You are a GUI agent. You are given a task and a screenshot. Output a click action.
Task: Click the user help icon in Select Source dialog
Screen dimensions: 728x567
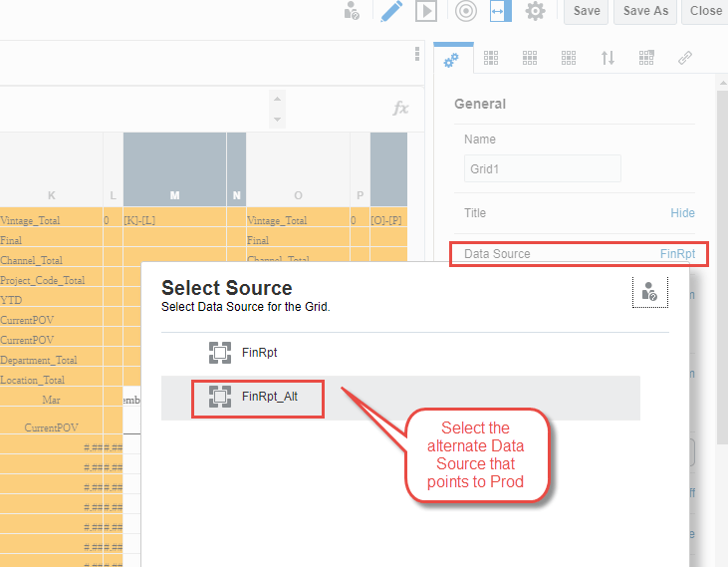[x=649, y=291]
